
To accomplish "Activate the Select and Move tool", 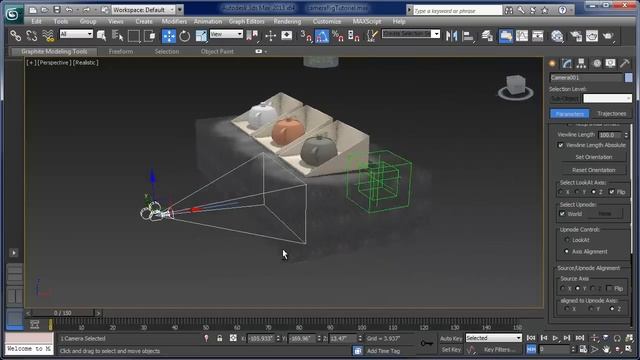I will (169, 36).
